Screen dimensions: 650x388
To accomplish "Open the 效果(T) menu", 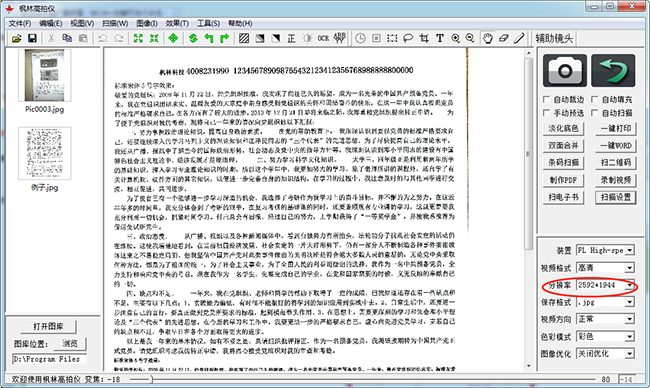I will coord(177,23).
